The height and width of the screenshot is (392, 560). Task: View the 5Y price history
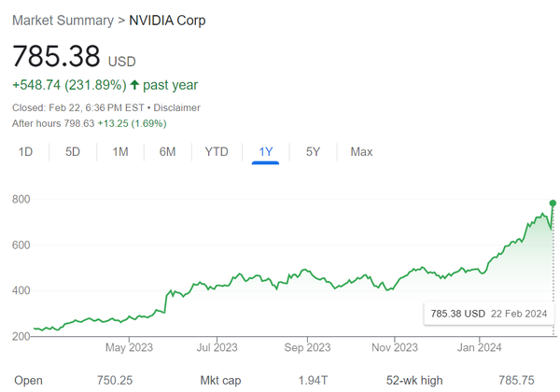coord(314,151)
